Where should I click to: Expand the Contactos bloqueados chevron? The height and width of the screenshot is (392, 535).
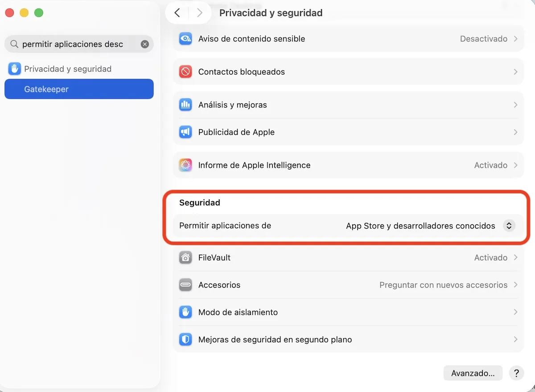coord(515,72)
